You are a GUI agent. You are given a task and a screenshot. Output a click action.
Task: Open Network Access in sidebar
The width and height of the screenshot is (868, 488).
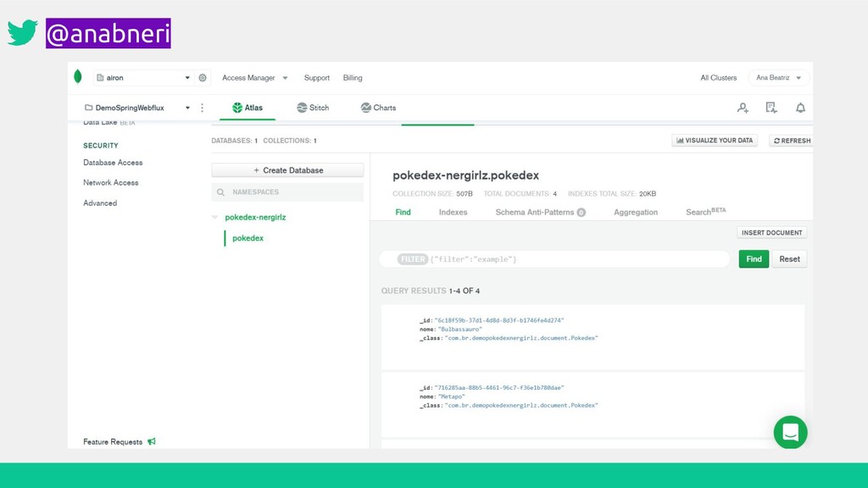(x=111, y=183)
